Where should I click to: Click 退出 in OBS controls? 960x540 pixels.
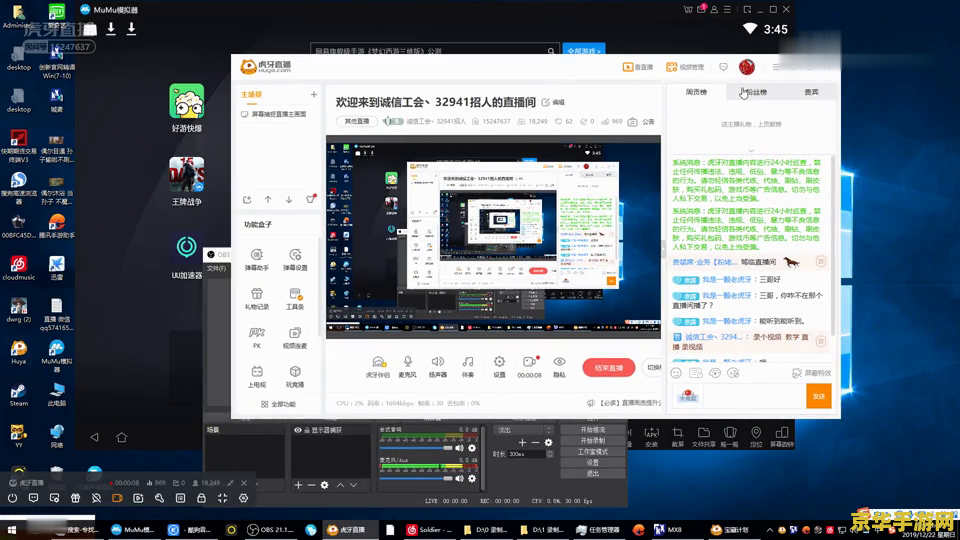coord(593,474)
